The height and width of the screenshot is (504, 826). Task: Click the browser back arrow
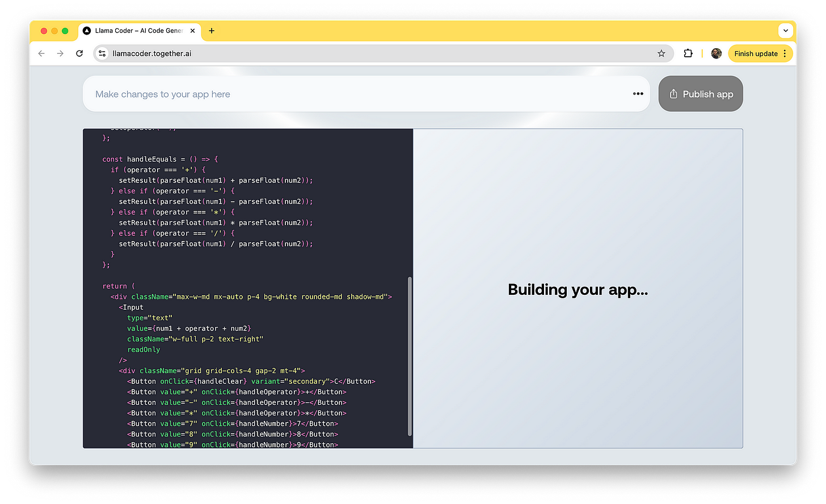(41, 53)
